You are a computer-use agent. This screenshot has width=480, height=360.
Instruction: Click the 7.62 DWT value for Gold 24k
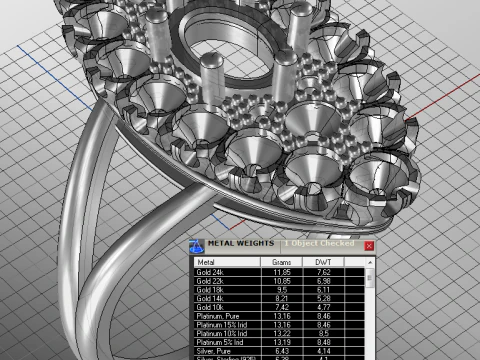[324, 272]
